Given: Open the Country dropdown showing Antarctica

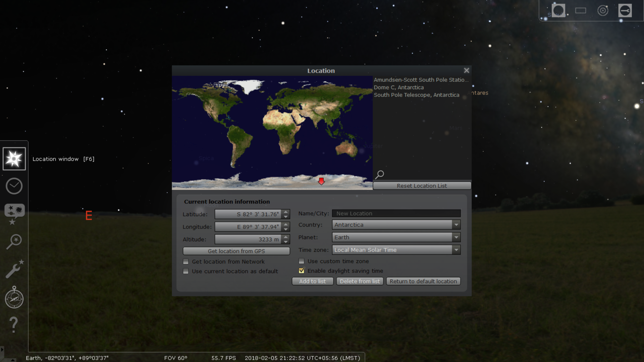Looking at the screenshot, I should tap(396, 225).
